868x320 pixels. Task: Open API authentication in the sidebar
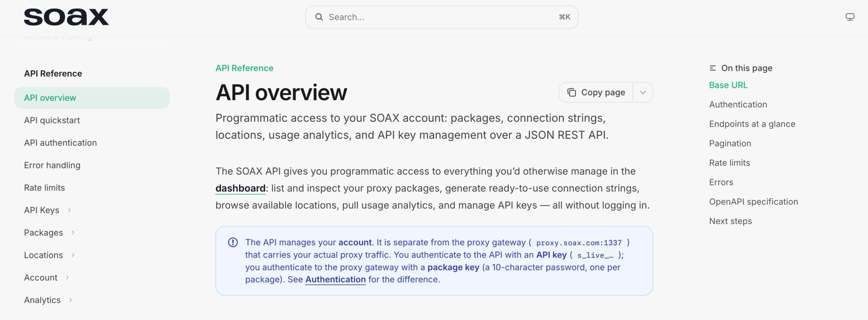coord(60,143)
